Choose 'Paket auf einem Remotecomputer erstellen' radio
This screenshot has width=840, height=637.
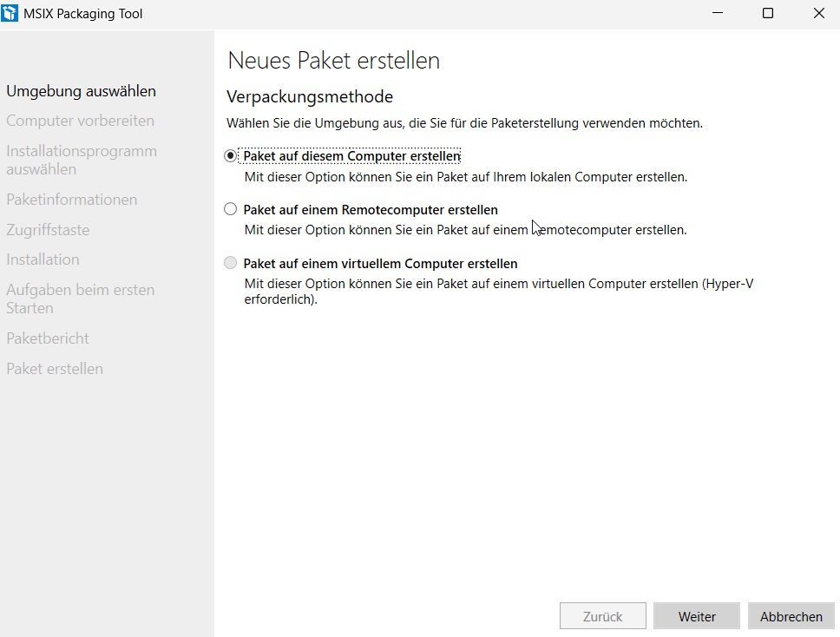tap(230, 209)
